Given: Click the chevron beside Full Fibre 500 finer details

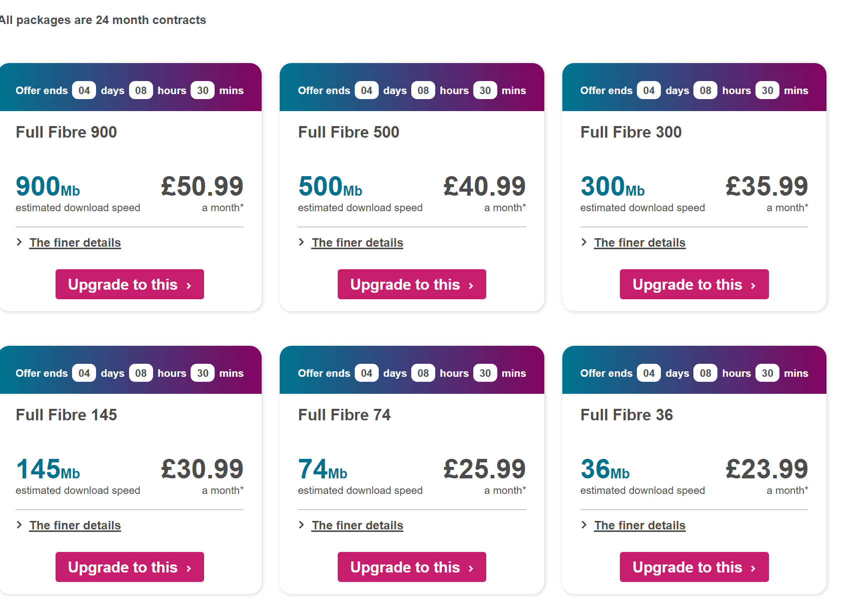Looking at the screenshot, I should point(301,242).
